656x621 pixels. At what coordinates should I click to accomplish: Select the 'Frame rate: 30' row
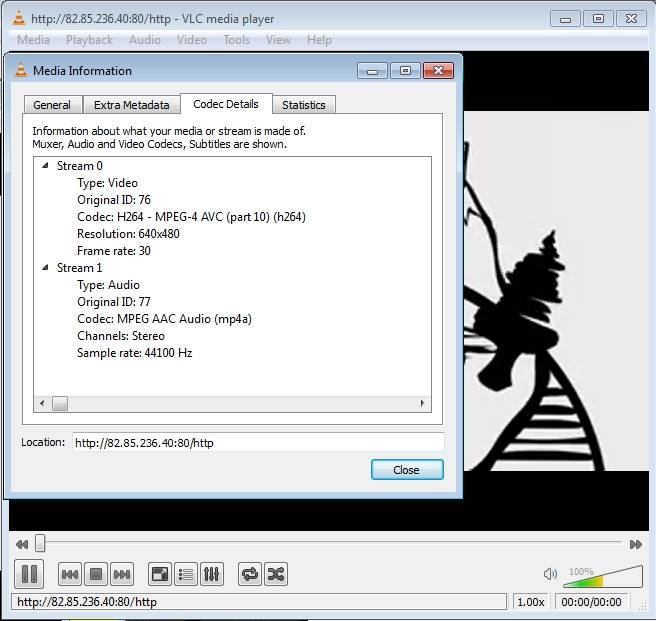point(114,251)
